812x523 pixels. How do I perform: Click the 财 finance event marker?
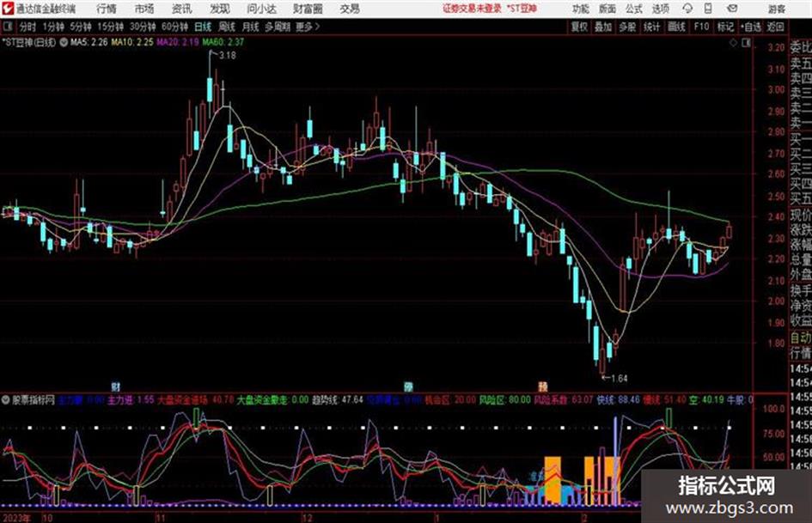(x=116, y=386)
